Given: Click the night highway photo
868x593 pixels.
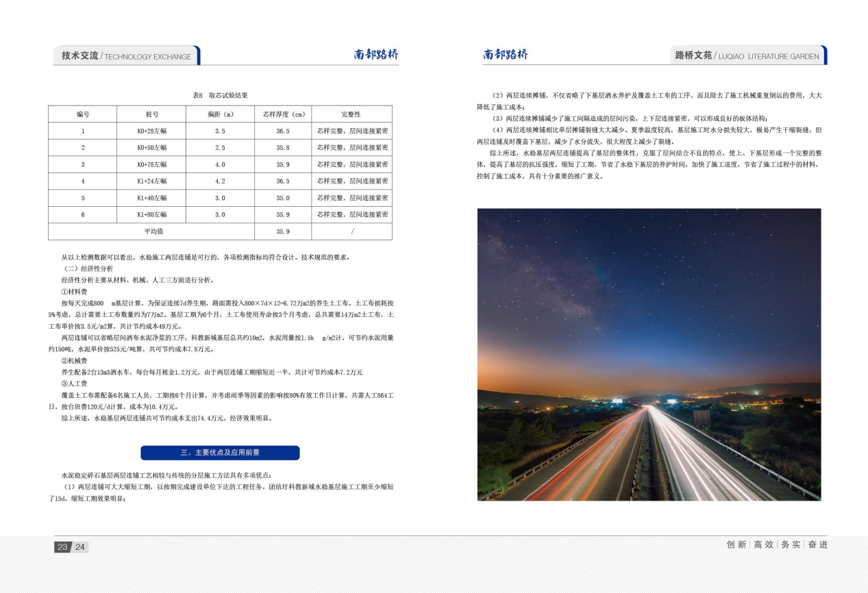Looking at the screenshot, I should tap(649, 355).
